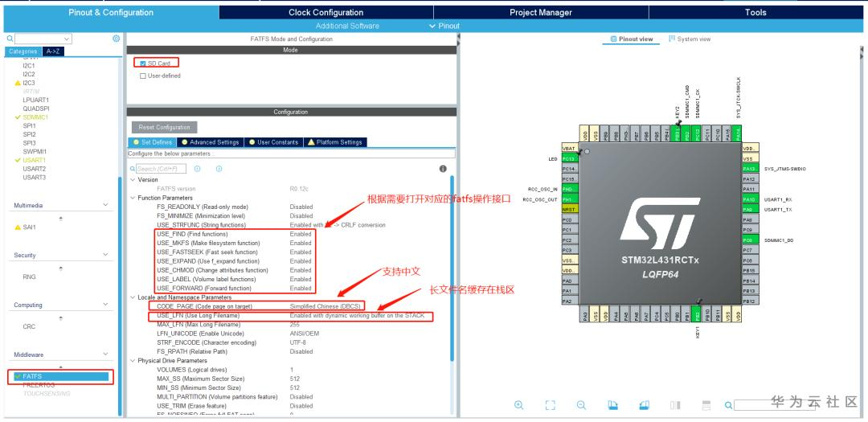Click the green check icon beside USART1
The width and height of the screenshot is (868, 422).
[18, 160]
